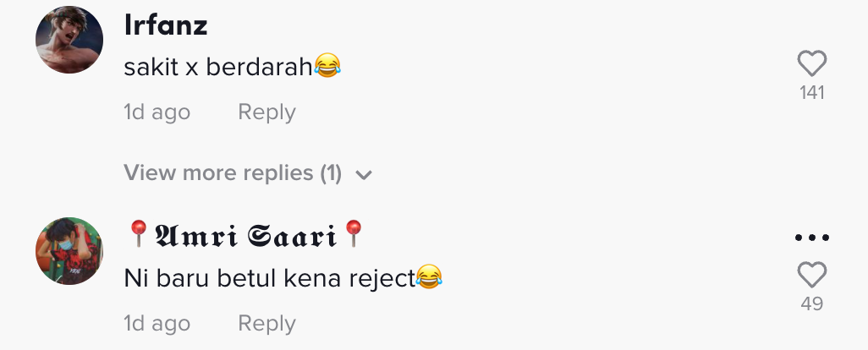Like Amri Saari's comment with the heart

click(x=812, y=275)
